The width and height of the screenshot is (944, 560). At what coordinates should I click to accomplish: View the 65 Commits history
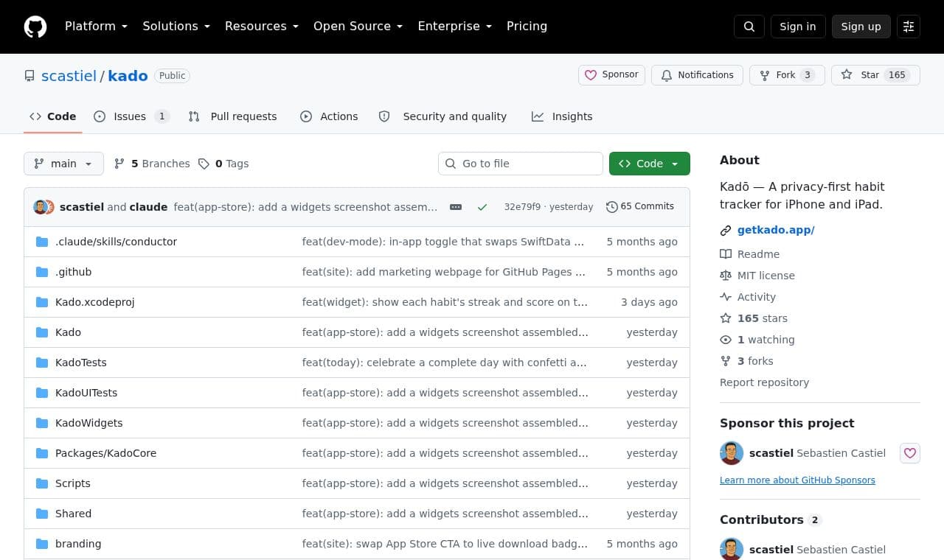640,206
